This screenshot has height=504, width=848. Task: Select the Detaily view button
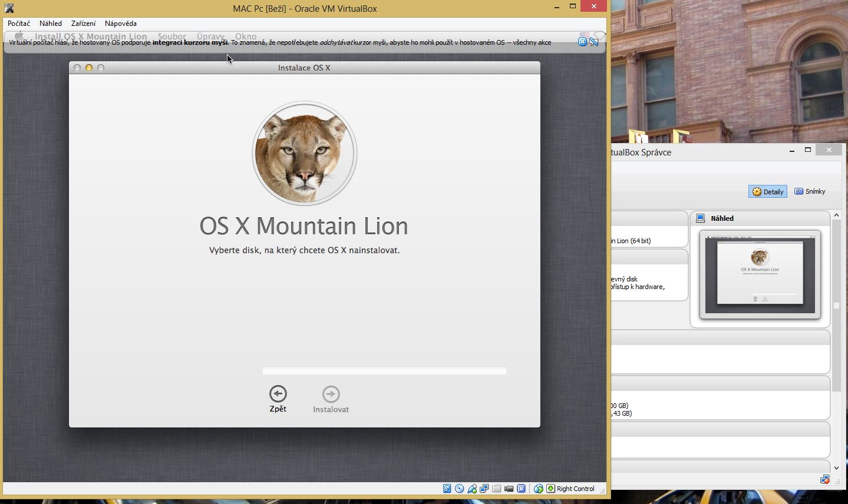pyautogui.click(x=767, y=191)
